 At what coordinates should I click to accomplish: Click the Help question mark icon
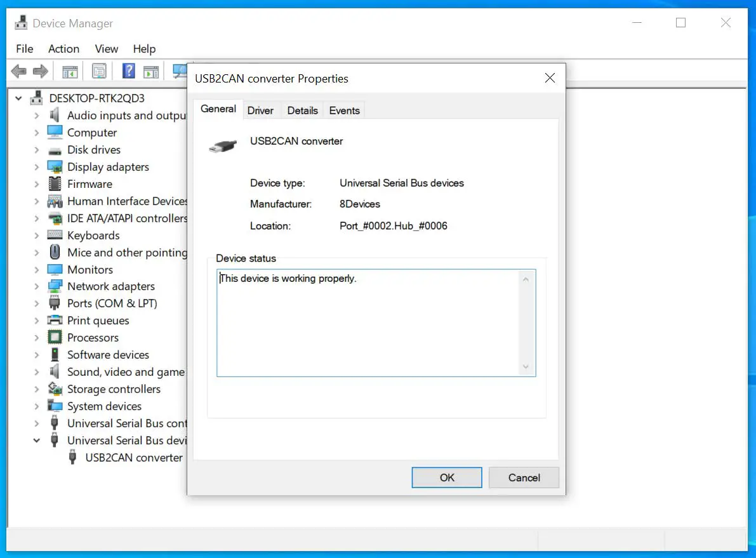coord(128,70)
